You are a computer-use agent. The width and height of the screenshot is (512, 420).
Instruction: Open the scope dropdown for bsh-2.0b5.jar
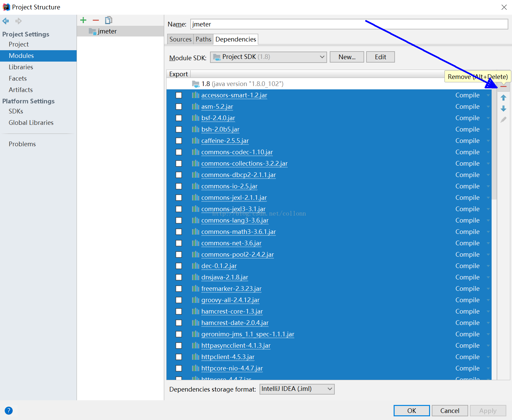click(x=488, y=130)
